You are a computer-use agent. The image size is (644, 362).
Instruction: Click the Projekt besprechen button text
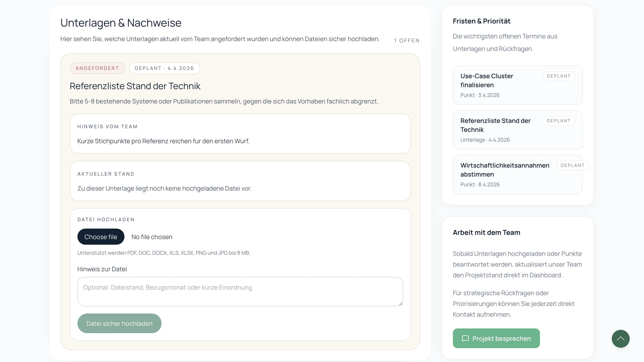(501, 338)
